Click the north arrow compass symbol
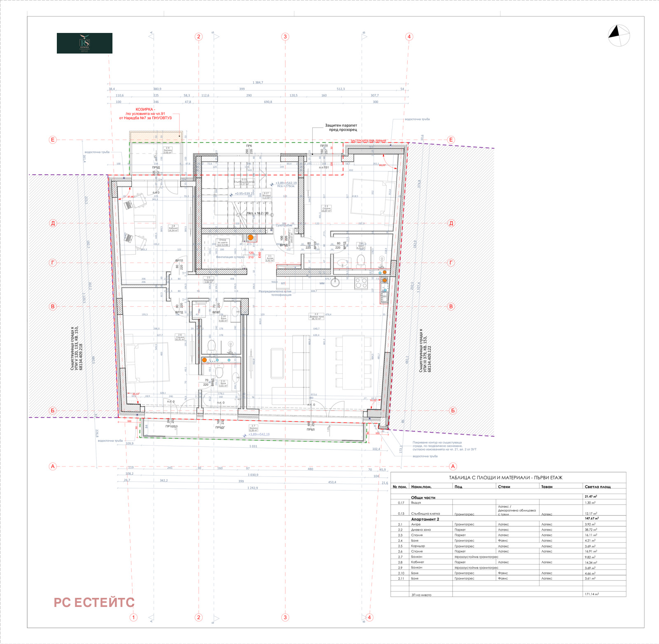Viewport: 659px width, 644px height. 619,35
